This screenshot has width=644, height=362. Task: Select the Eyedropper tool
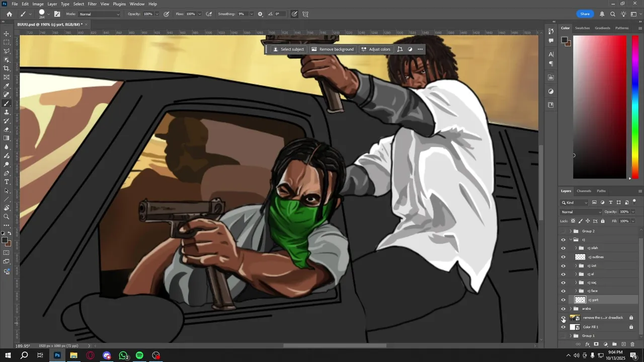click(7, 86)
